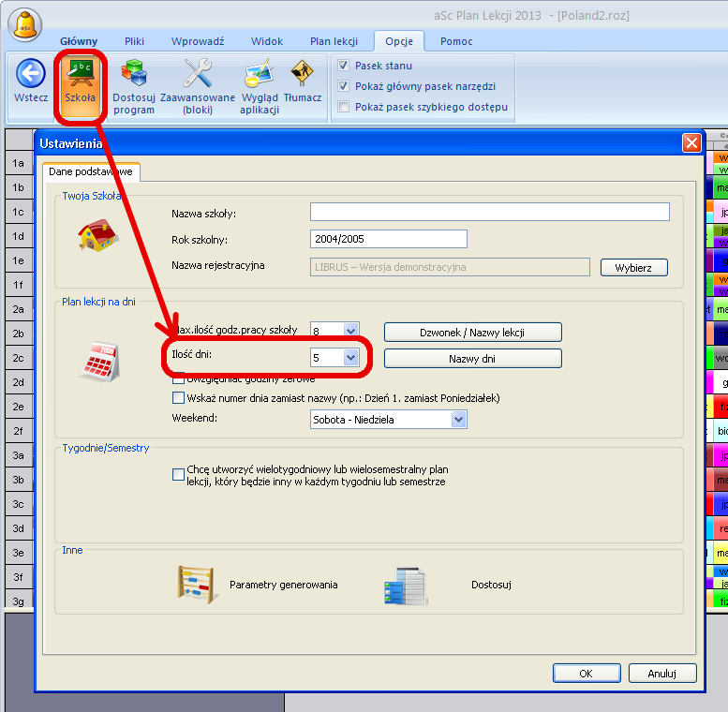Viewport: 728px width, 712px height.
Task: Click the Wstecz back arrow icon
Action: click(31, 74)
